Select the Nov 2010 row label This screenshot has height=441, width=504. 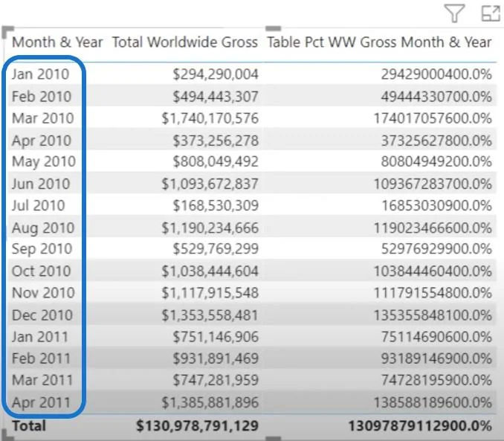point(43,293)
